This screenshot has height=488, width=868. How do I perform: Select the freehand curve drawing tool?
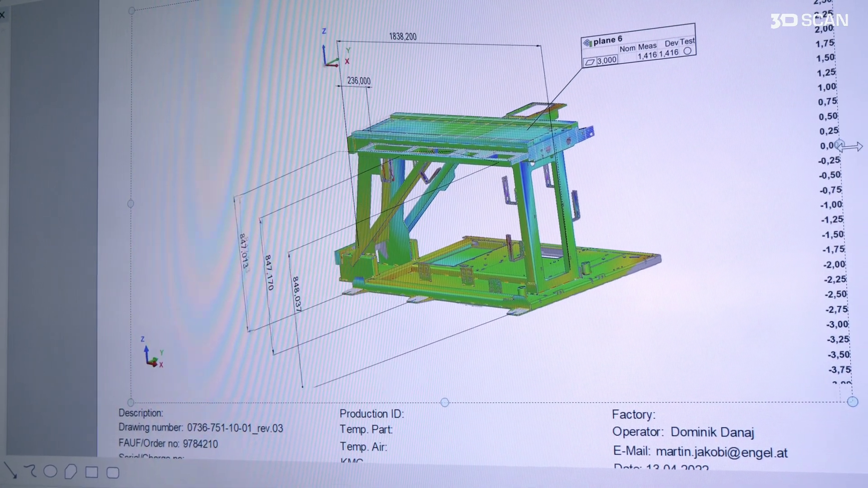(x=30, y=471)
